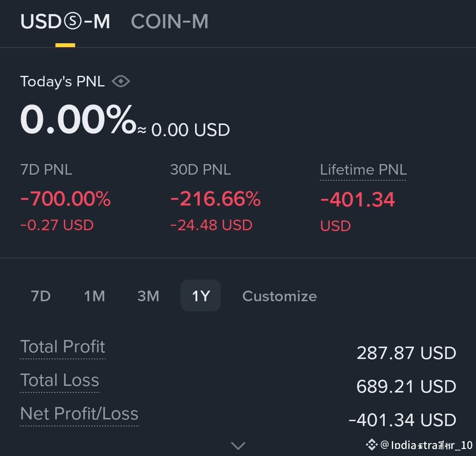This screenshot has width=476, height=456.
Task: Click the Lifetime PNL definition link
Action: (x=363, y=169)
